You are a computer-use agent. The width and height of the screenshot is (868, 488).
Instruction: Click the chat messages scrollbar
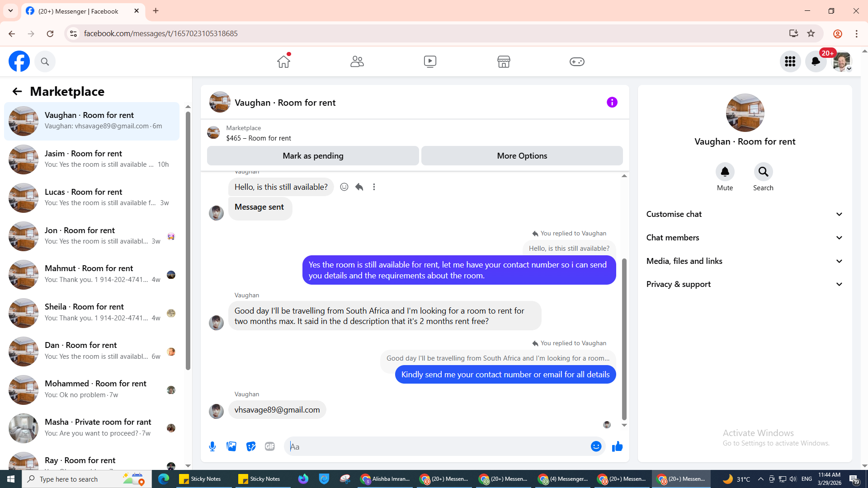point(624,339)
